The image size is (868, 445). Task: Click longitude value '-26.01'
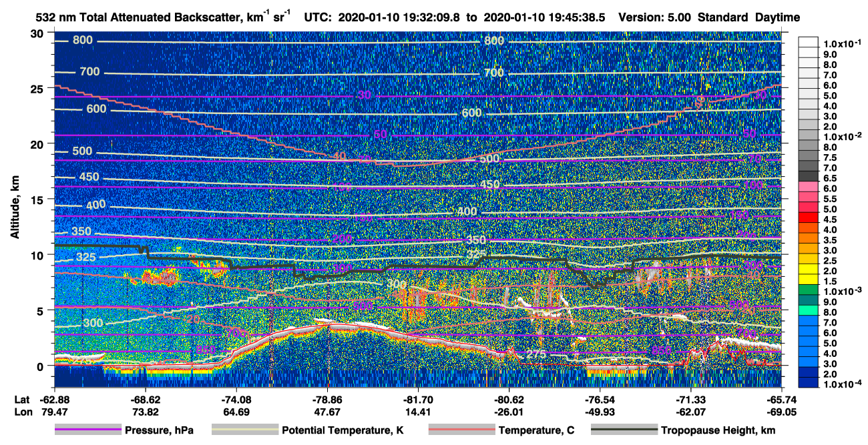pos(509,412)
